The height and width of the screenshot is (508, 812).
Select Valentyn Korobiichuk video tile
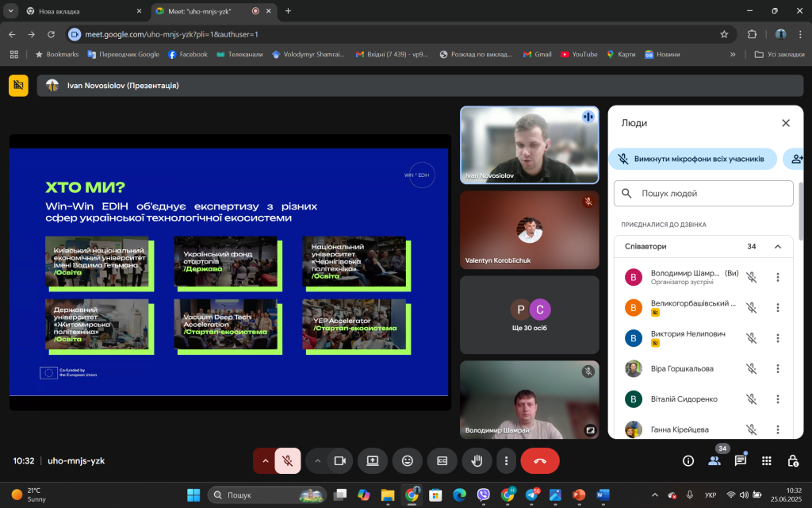tap(529, 230)
